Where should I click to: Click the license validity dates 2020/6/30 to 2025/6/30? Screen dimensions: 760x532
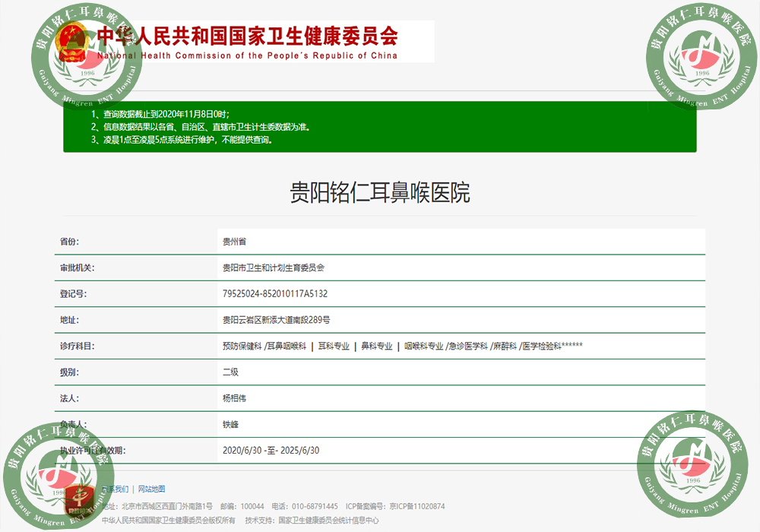[x=271, y=451]
